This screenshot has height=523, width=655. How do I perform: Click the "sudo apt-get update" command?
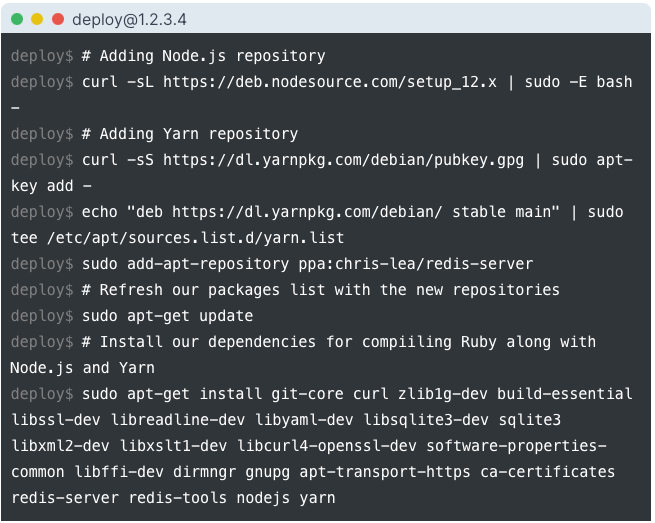pos(168,316)
